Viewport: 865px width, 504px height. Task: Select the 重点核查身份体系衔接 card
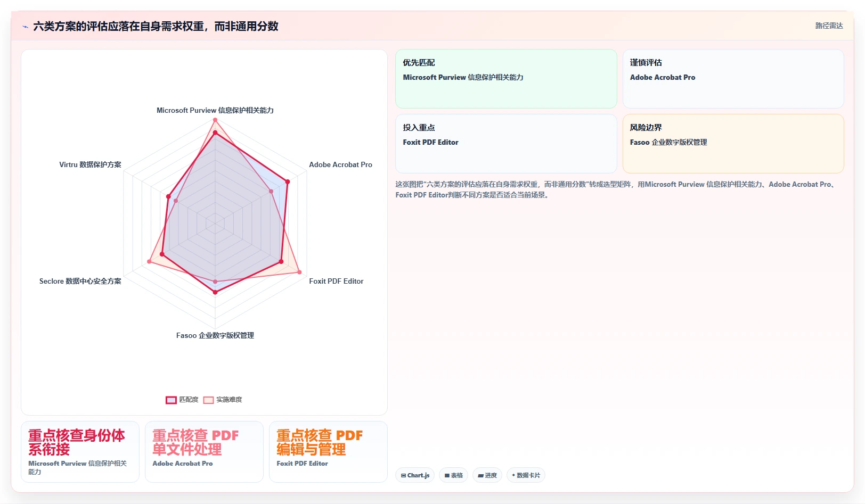click(80, 452)
